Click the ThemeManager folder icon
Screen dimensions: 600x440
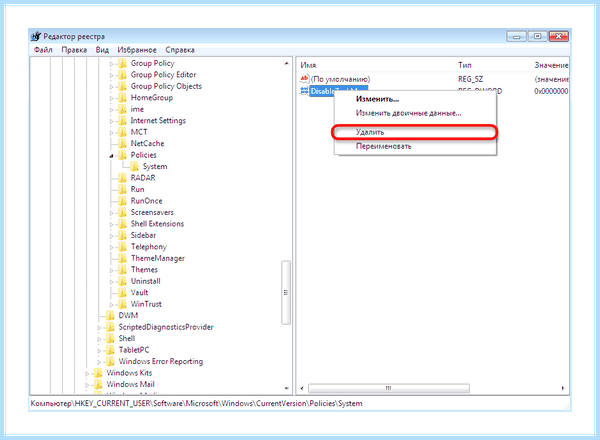tap(122, 259)
